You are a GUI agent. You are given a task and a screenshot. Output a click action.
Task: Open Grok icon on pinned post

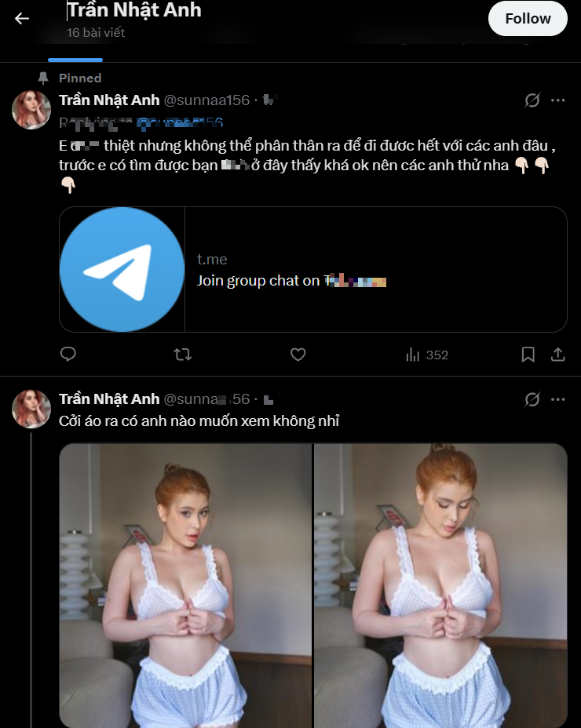coord(532,100)
